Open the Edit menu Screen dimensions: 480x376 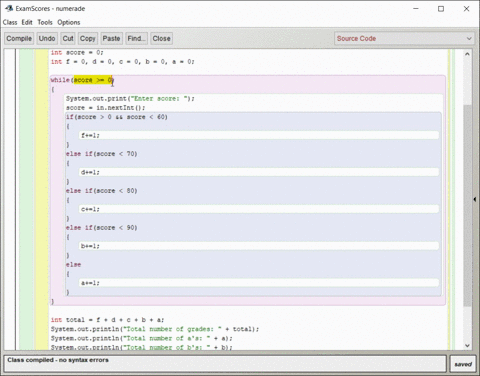point(27,22)
